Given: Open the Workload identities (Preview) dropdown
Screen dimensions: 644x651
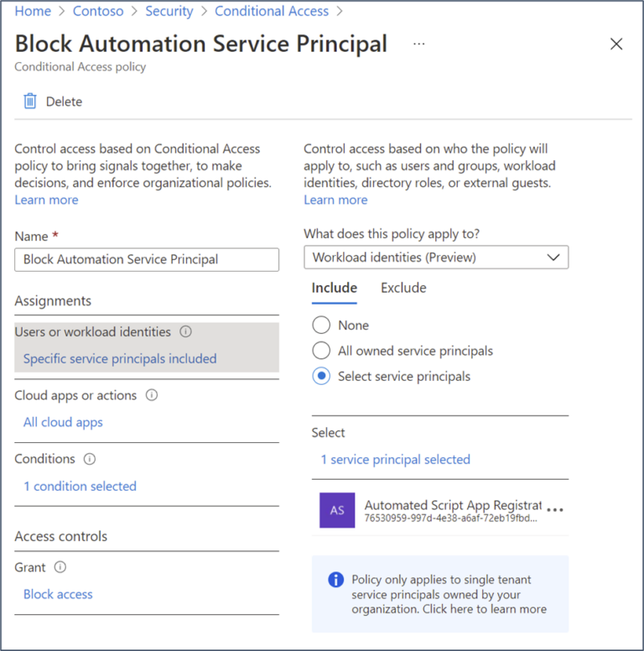Looking at the screenshot, I should click(x=436, y=258).
